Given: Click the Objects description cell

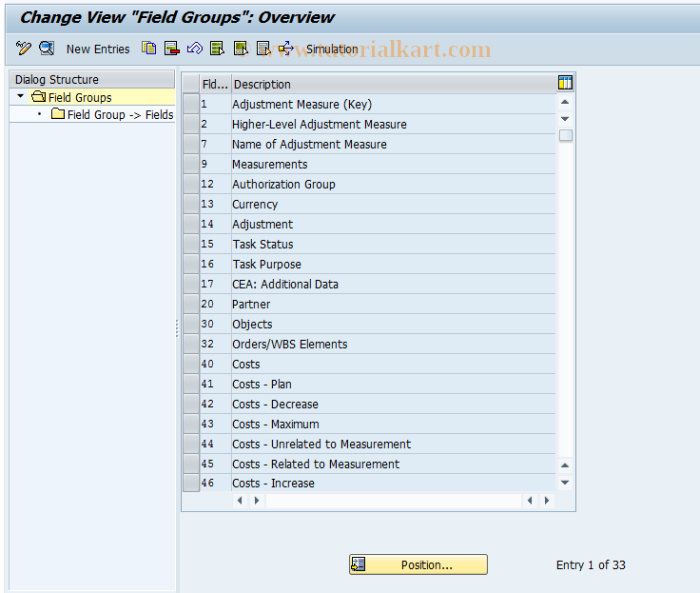Looking at the screenshot, I should pos(394,324).
